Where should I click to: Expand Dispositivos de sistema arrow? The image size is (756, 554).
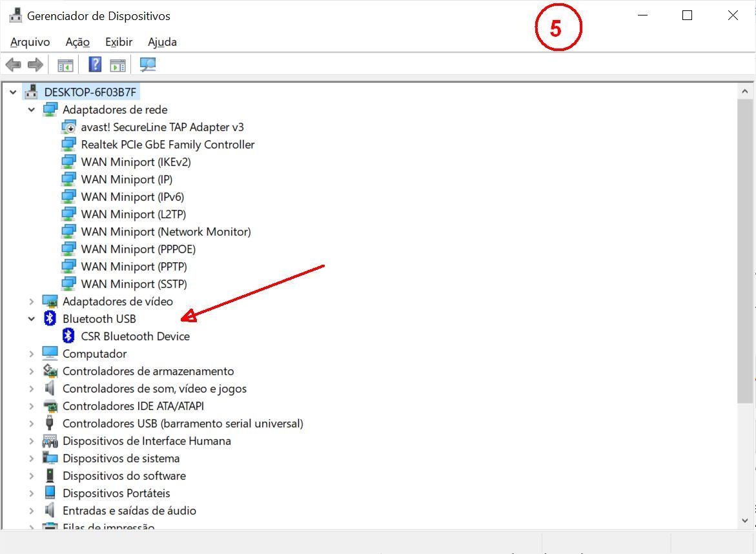click(x=32, y=458)
